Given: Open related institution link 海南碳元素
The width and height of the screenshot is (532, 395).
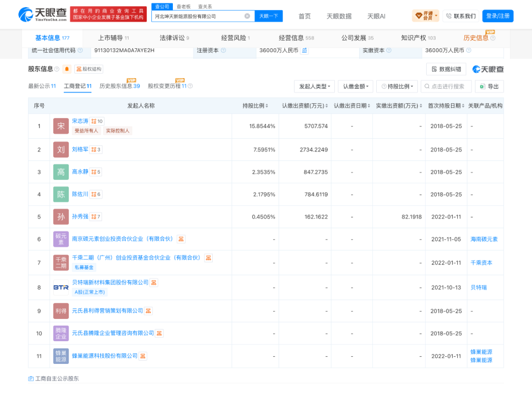Looking at the screenshot, I should tap(484, 239).
